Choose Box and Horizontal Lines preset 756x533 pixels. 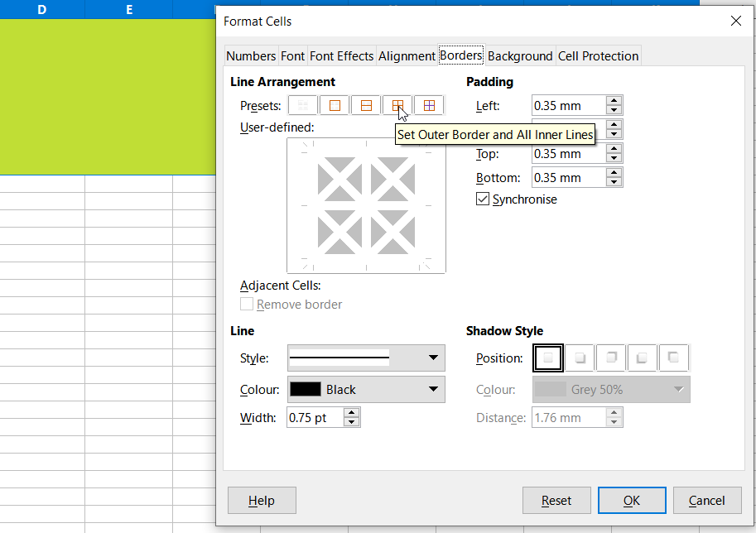coord(366,106)
